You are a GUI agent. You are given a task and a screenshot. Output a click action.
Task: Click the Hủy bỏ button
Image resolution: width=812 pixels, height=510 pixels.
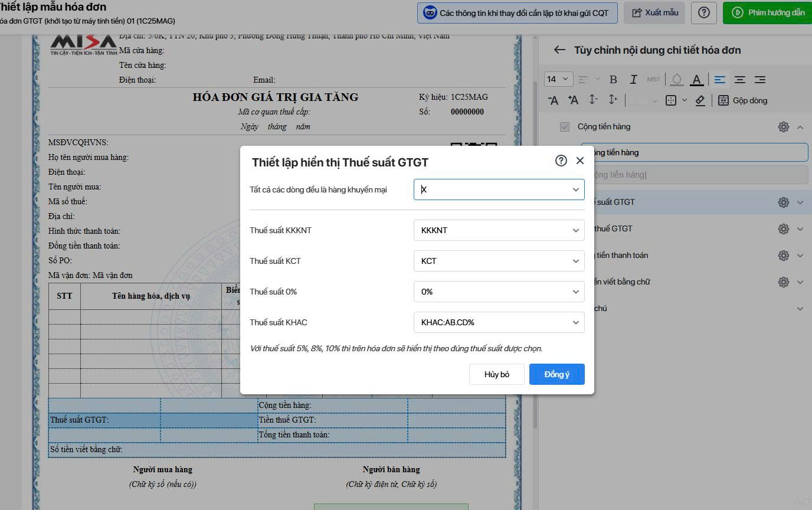tap(496, 374)
